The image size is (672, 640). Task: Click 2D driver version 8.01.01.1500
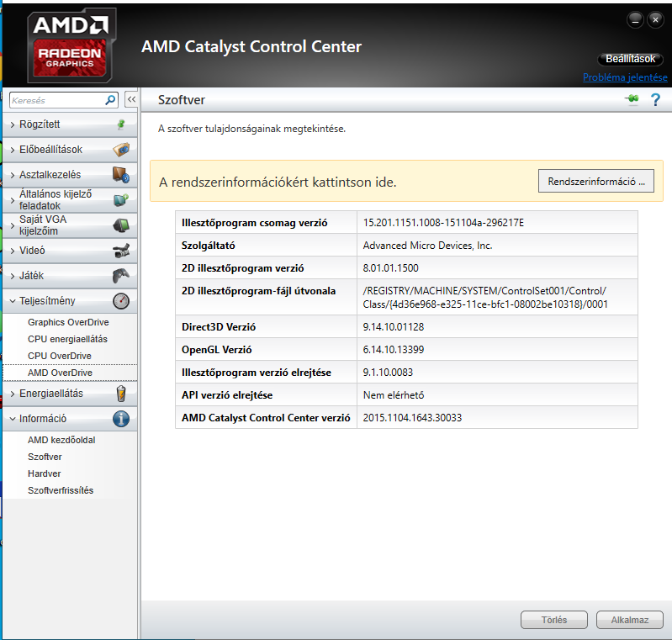390,268
